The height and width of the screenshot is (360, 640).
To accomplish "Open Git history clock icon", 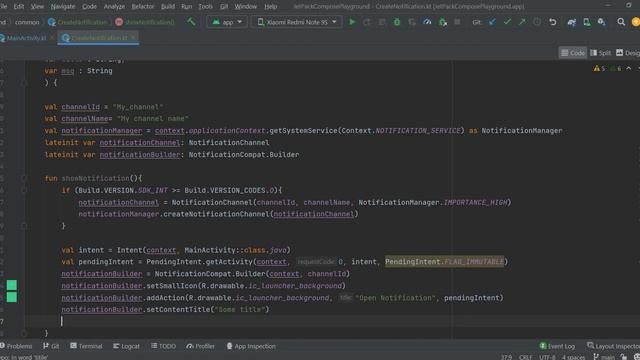I will [x=537, y=22].
